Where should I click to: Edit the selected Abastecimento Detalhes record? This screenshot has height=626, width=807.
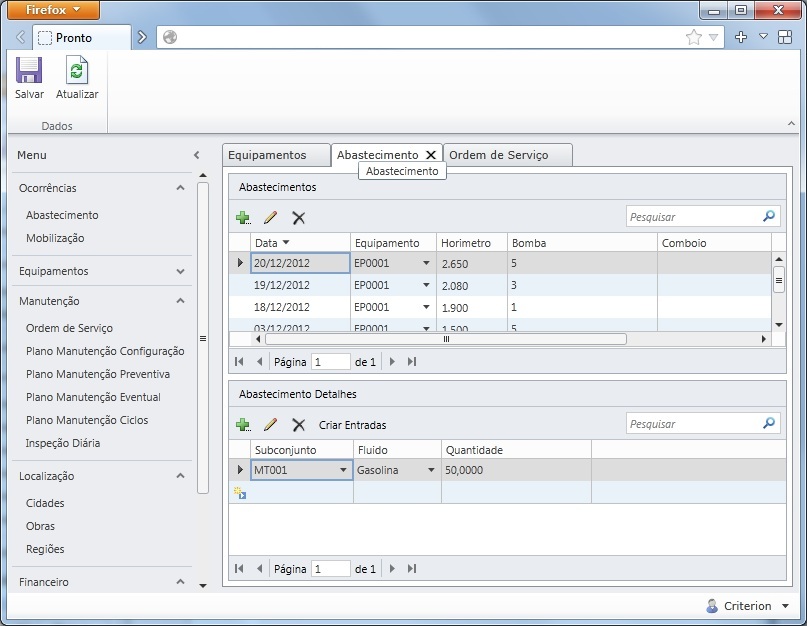pyautogui.click(x=270, y=425)
